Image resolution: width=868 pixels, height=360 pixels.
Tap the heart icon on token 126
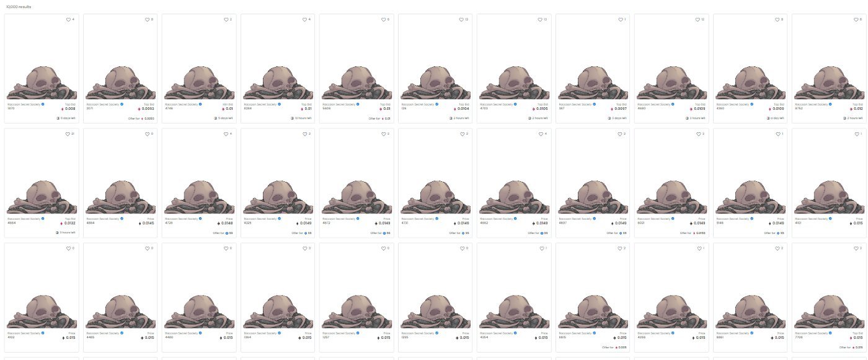[x=463, y=20]
